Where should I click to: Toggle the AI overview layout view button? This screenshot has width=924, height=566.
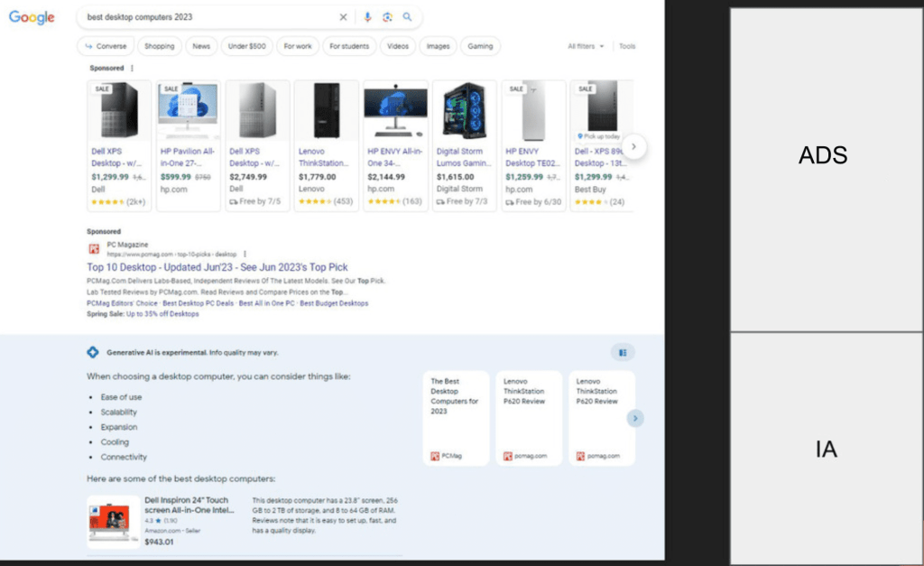click(623, 353)
